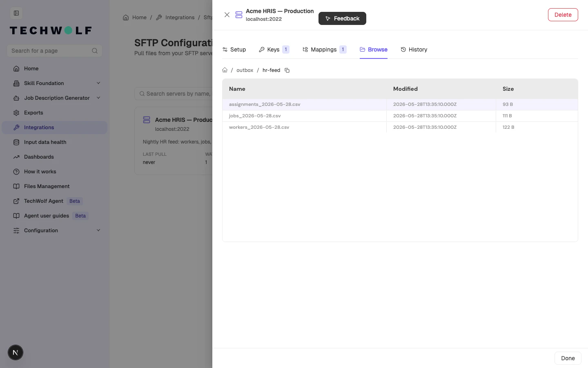Open Dashboards in the sidebar
588x368 pixels.
(54, 157)
